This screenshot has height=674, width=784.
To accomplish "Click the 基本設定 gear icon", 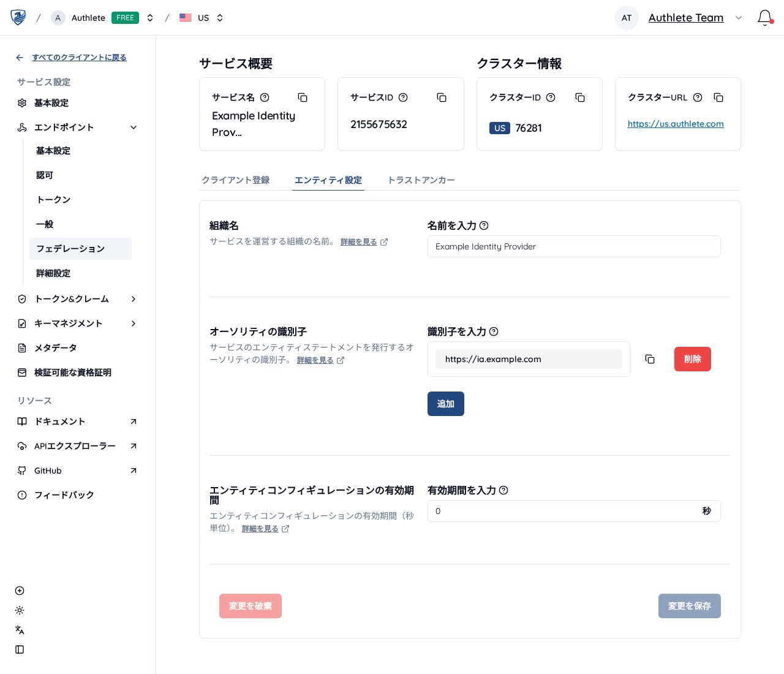I will click(22, 103).
